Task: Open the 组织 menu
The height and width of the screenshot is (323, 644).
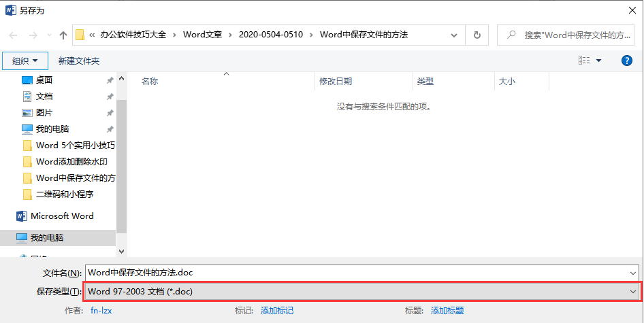Action: [x=25, y=61]
